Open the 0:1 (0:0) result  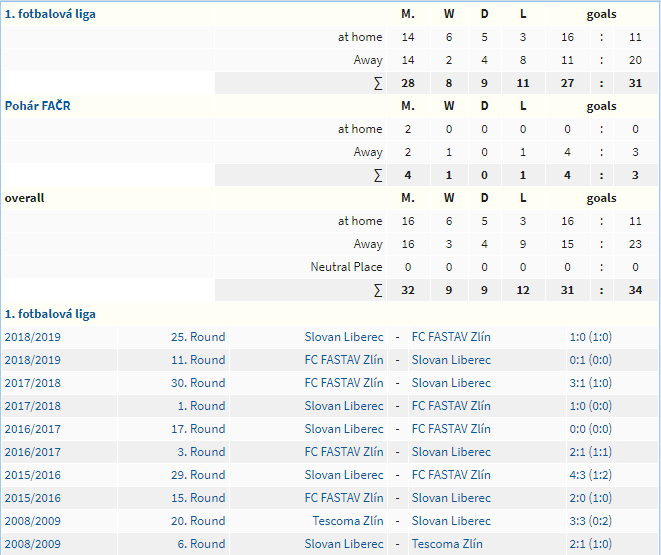point(589,360)
